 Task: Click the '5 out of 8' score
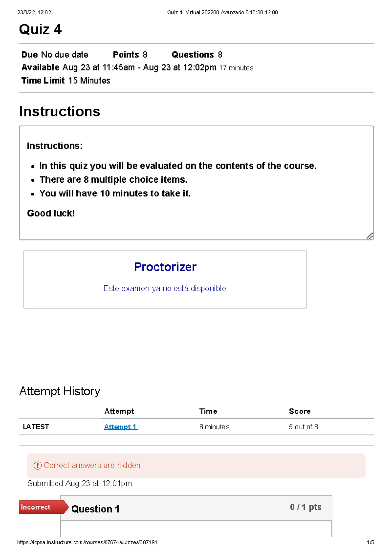[303, 427]
